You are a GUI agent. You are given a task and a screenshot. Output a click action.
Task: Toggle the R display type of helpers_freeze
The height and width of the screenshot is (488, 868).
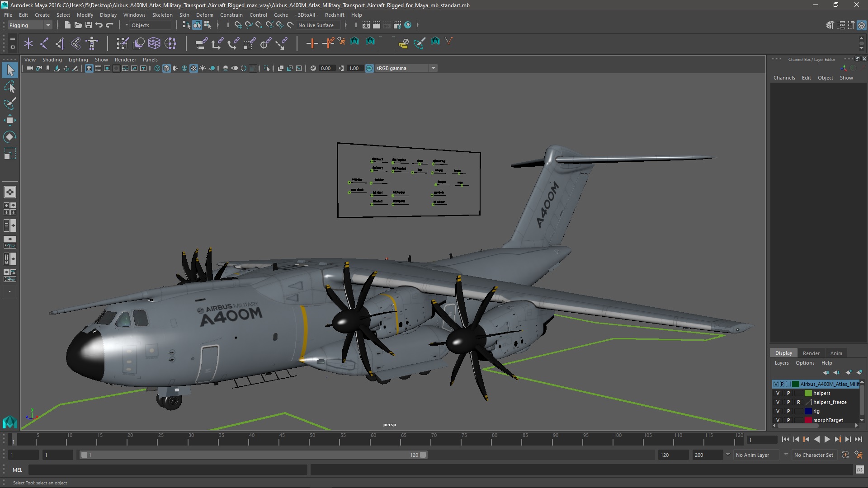click(798, 402)
